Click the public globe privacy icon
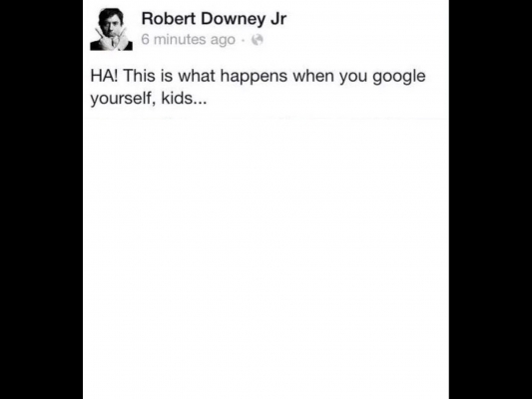Viewport: 532px width, 399px height. coord(258,40)
